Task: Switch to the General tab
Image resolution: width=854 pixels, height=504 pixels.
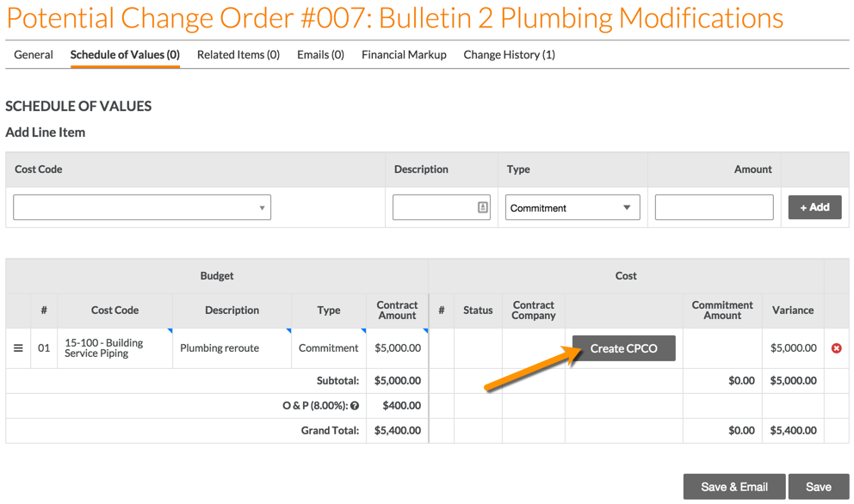Action: [x=33, y=54]
